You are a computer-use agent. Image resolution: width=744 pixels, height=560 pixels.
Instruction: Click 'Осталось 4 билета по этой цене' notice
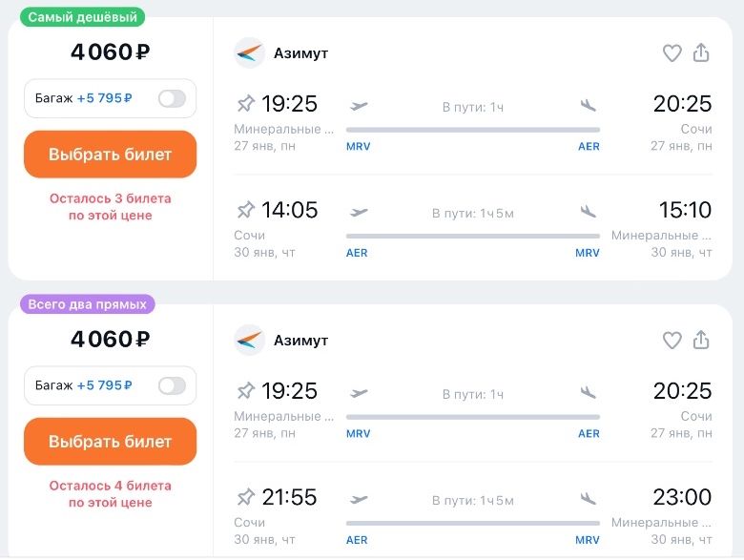110,494
